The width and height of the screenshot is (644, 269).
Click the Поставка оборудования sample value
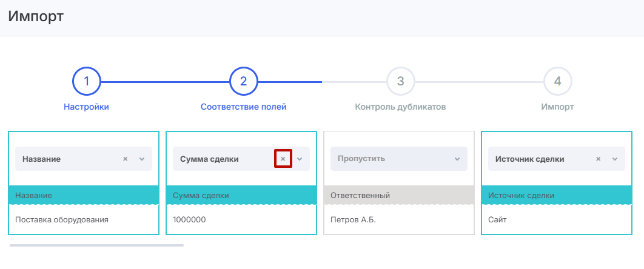pyautogui.click(x=62, y=220)
